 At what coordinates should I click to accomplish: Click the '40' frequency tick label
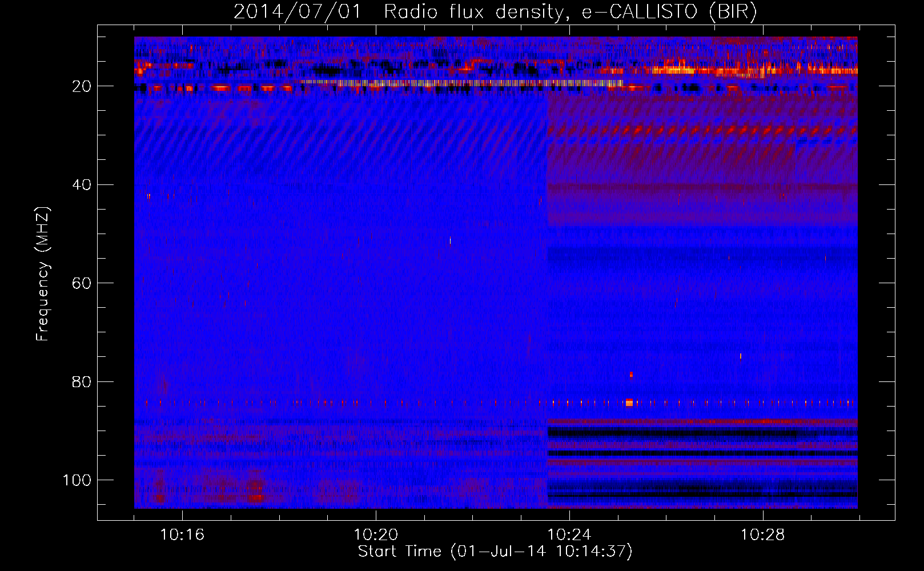82,185
